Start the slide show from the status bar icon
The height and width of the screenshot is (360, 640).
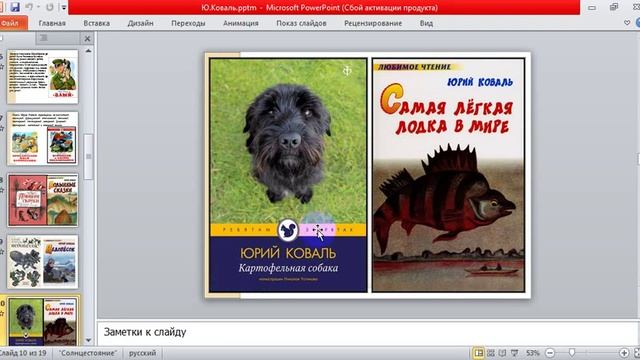tap(514, 353)
